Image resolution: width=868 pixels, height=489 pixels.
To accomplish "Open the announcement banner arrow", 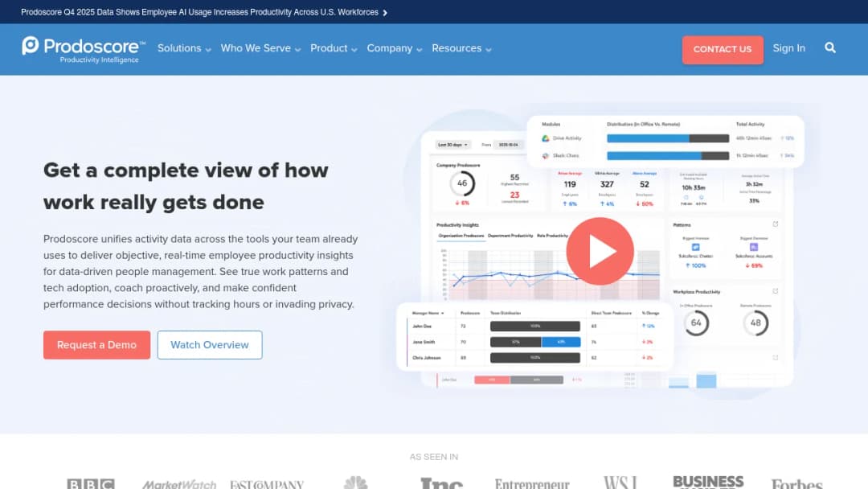I will (385, 12).
